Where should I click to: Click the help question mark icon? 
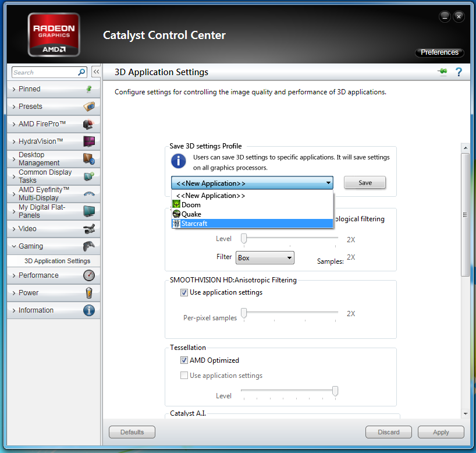pyautogui.click(x=459, y=72)
